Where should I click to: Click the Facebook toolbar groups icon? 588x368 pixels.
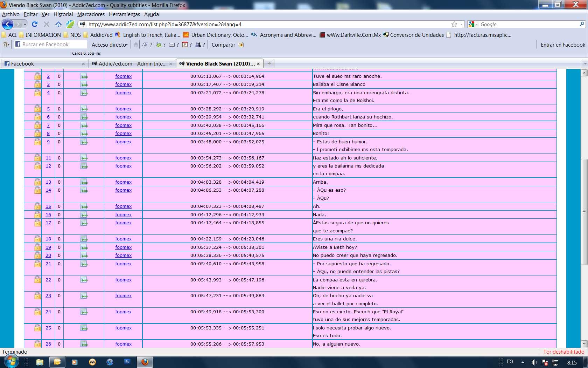pyautogui.click(x=198, y=45)
